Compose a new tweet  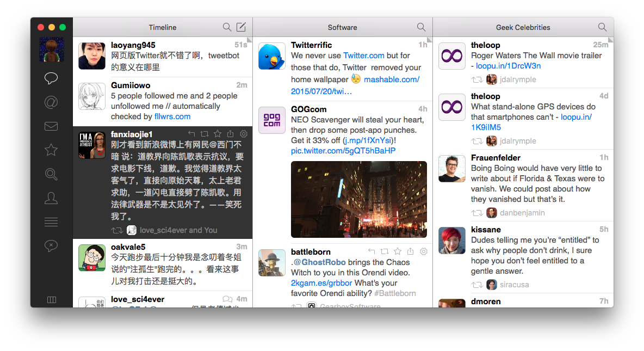(241, 27)
